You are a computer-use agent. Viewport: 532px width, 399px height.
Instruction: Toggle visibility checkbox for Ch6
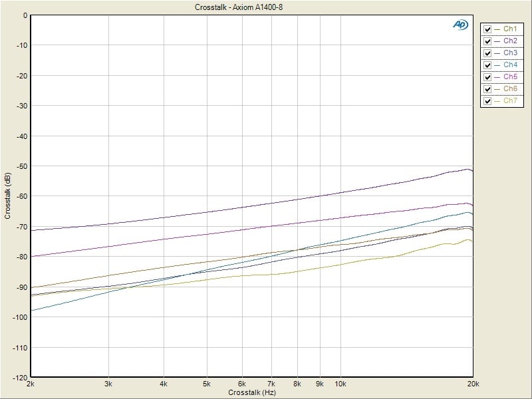click(488, 89)
